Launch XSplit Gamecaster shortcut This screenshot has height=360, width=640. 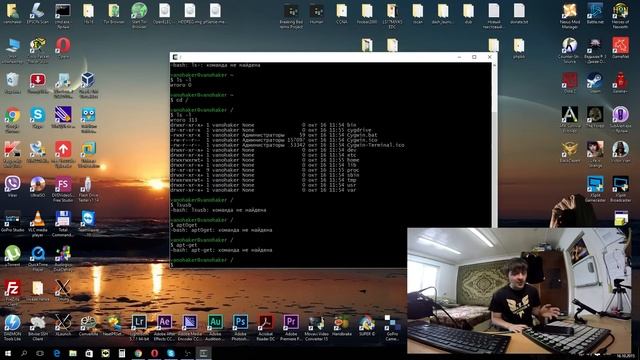tap(595, 189)
